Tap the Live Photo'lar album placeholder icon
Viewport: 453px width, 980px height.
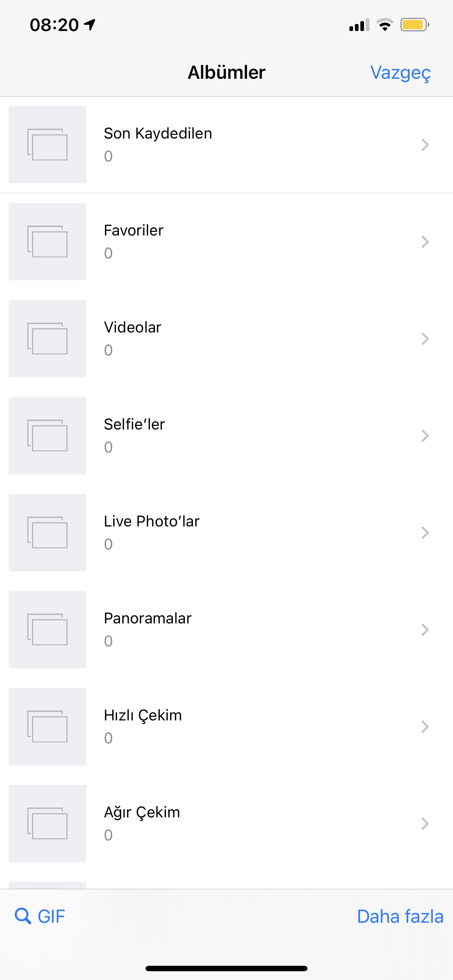point(47,533)
